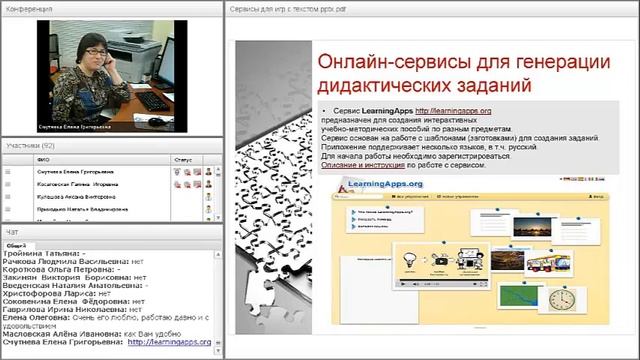The width and height of the screenshot is (640, 360).
Task: Click the Участники (92) panel header
Action: [112, 146]
